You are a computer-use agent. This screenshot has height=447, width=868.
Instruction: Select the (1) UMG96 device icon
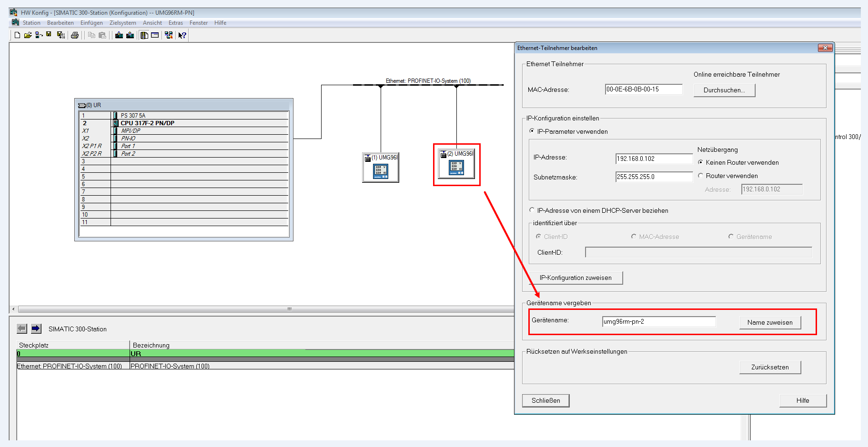(380, 168)
